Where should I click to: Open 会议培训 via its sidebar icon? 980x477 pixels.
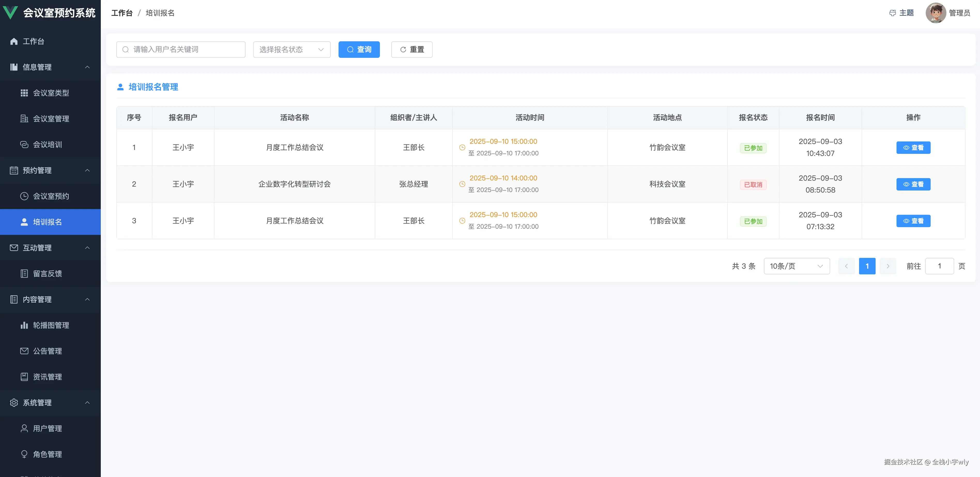24,145
